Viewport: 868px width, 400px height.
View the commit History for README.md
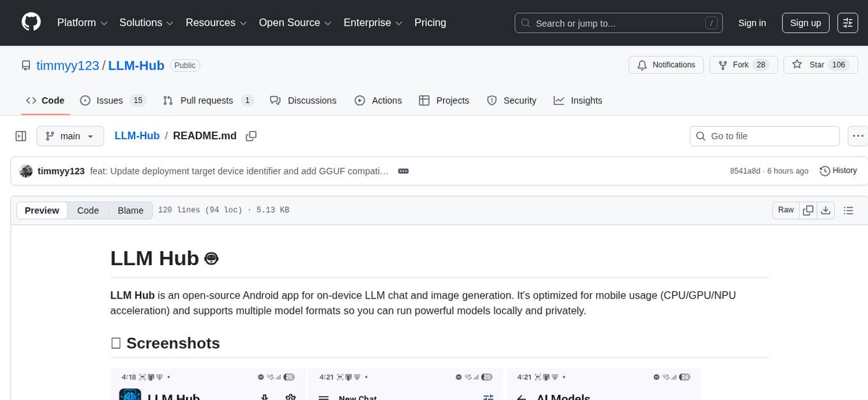click(x=838, y=171)
